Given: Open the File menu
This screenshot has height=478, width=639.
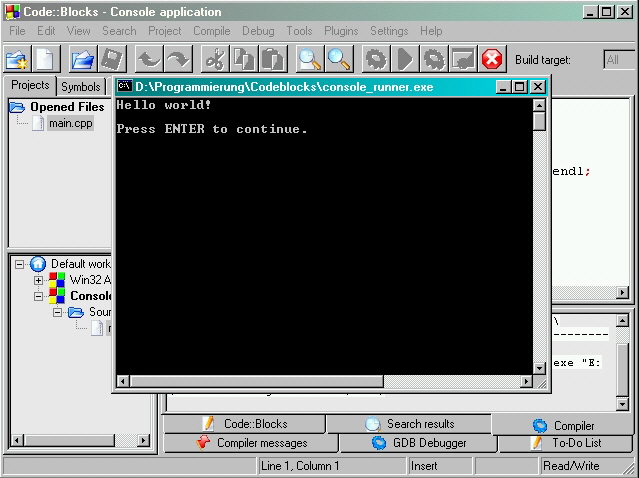Looking at the screenshot, I should pyautogui.click(x=18, y=31).
